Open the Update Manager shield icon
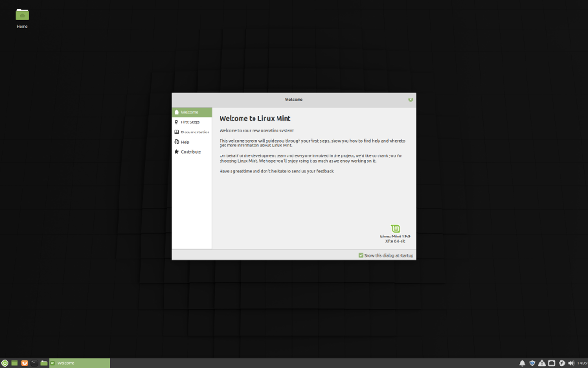Screen dimensions: 588x368 [x=532, y=363]
